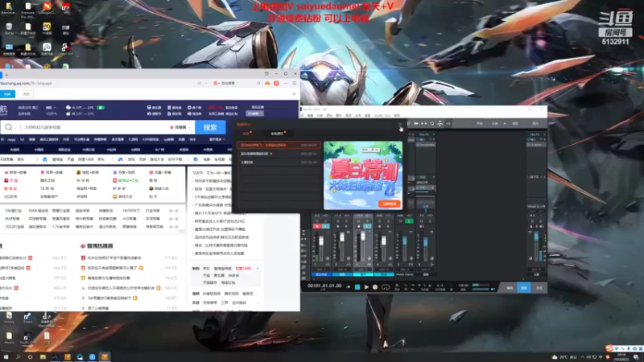Click the FX icon at bottom of channel 5
Image resolution: width=644 pixels, height=362 pixels.
pyautogui.click(x=411, y=265)
